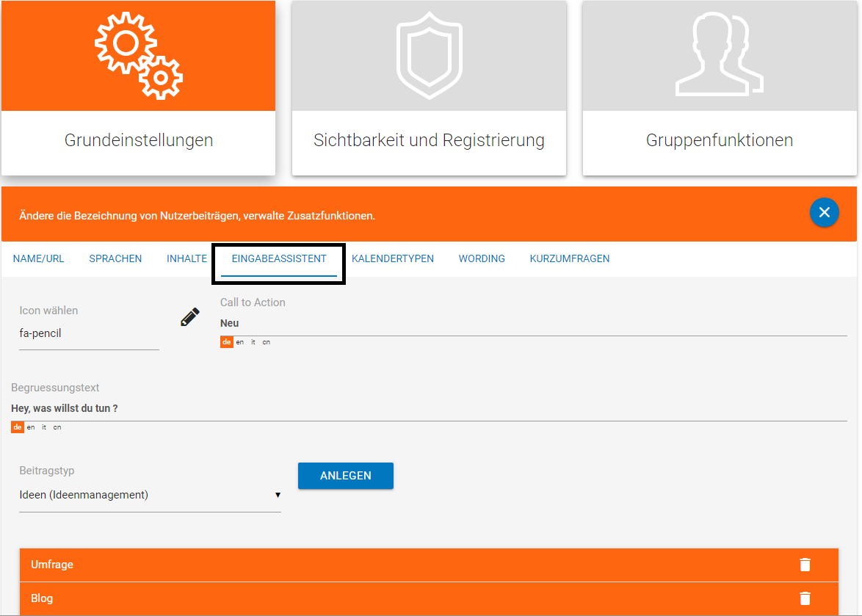Select 'it' language under Call to Action
Screen dimensions: 862x616
(253, 342)
